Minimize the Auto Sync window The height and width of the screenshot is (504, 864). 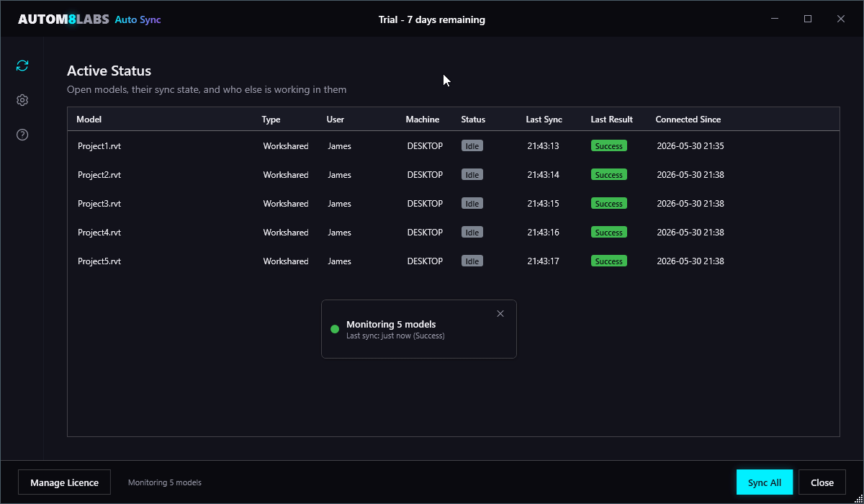(775, 19)
